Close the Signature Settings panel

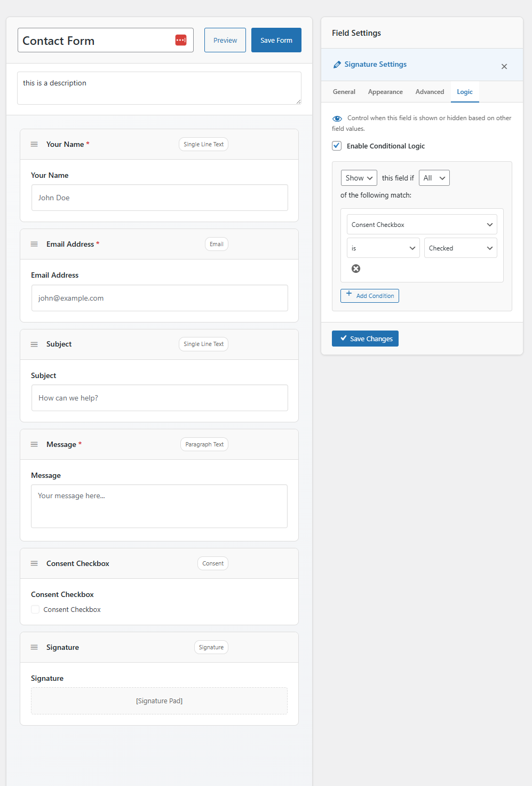(504, 66)
